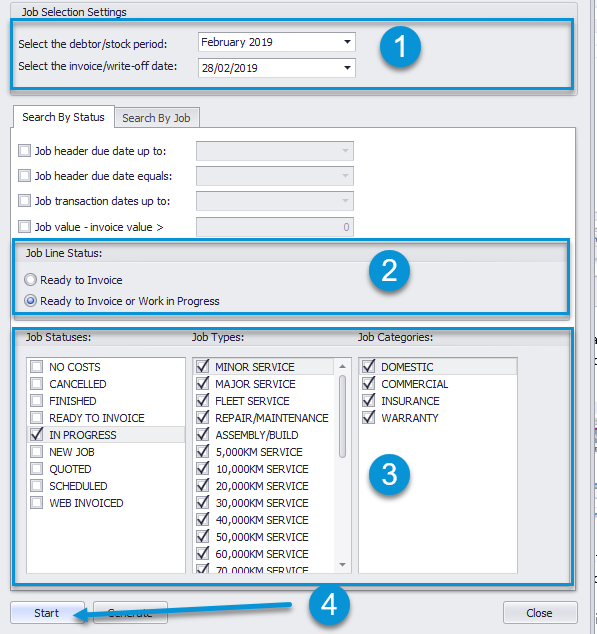Click the job value minus invoice value field

click(275, 227)
